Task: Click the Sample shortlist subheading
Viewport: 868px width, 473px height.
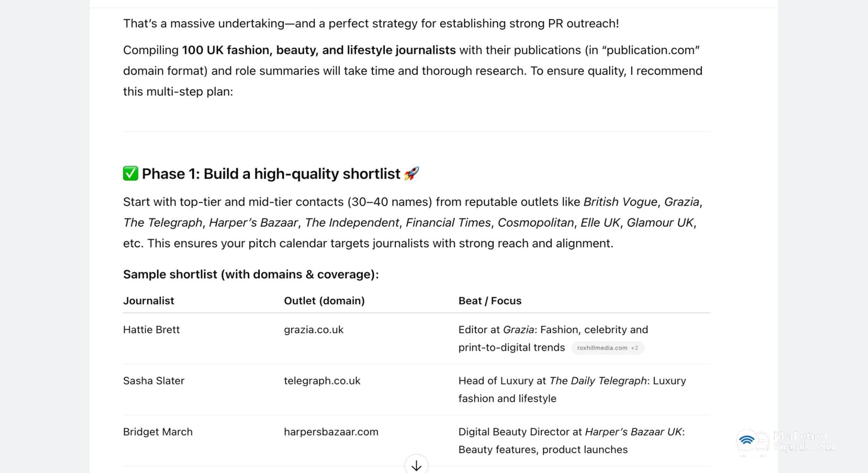Action: pos(251,275)
